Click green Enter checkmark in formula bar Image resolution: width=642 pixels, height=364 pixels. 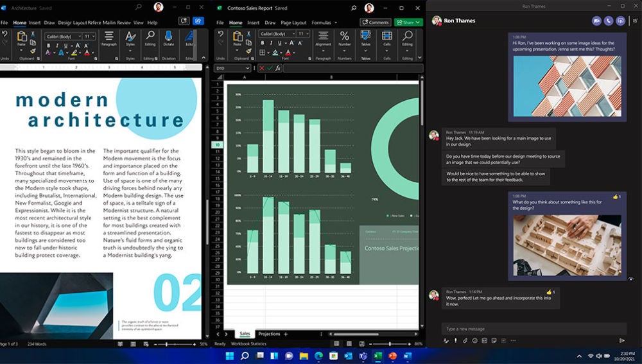pyautogui.click(x=270, y=68)
